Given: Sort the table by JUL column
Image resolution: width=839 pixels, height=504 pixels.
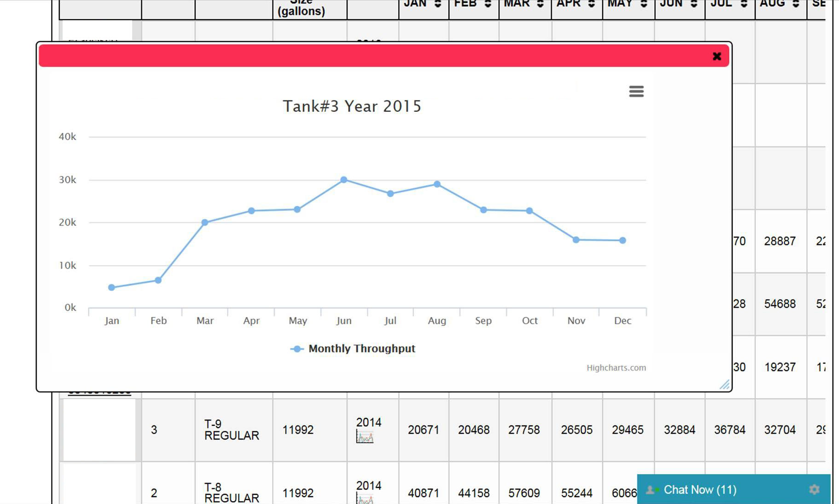Looking at the screenshot, I should click(744, 4).
